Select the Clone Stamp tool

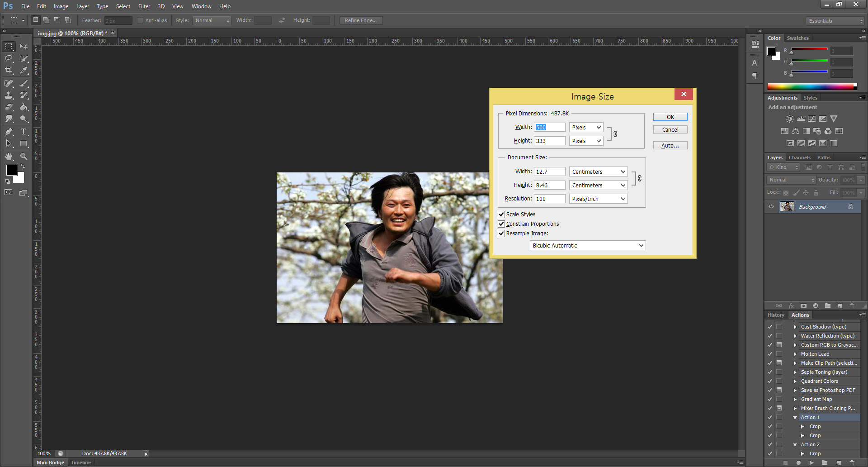pos(9,95)
